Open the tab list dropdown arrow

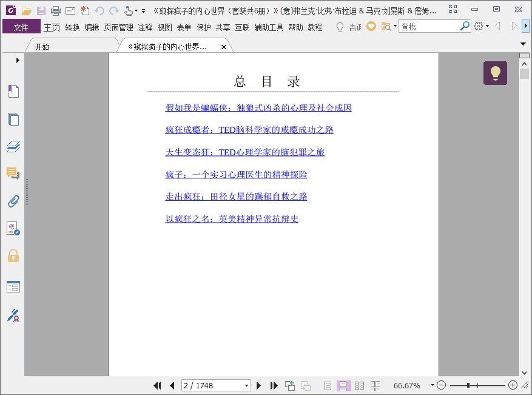[523, 44]
